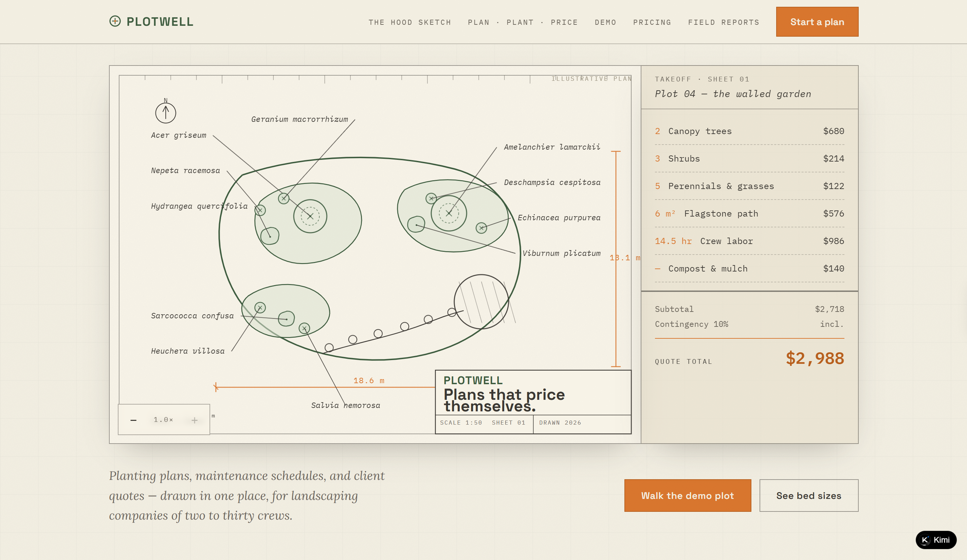Click the PLOTWELL wordmark in header

[x=160, y=21]
